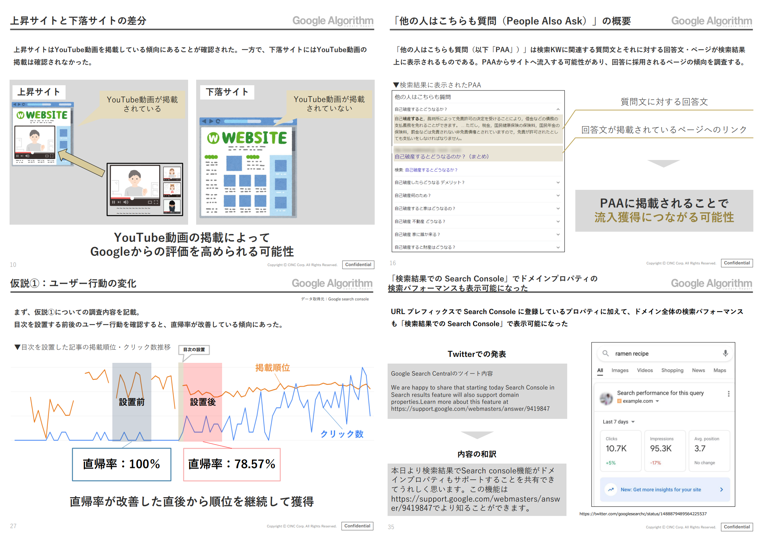Click the 他の人はこちらも質問 header in the PAA box

tap(423, 97)
